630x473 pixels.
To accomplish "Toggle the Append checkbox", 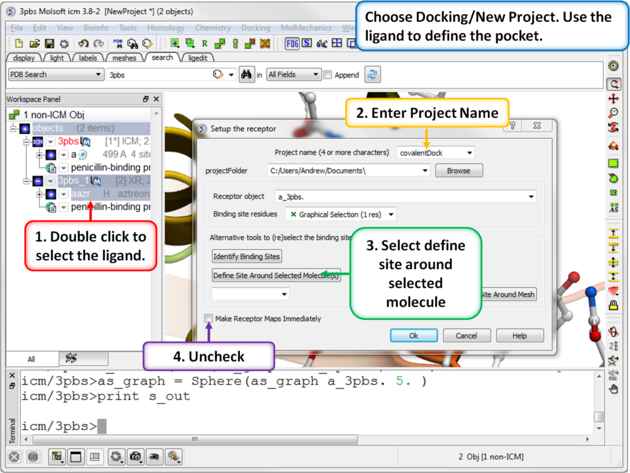I will 329,75.
